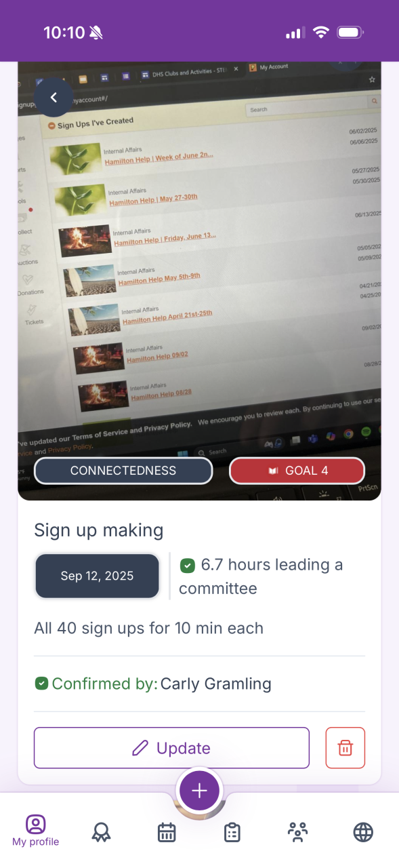Tap the back arrow button
This screenshot has width=399, height=868.
[54, 98]
